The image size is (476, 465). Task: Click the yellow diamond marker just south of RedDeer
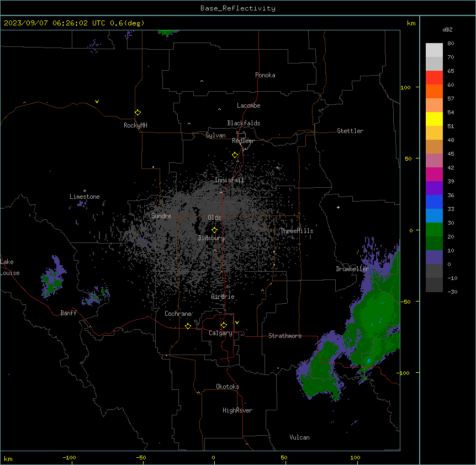pos(235,155)
